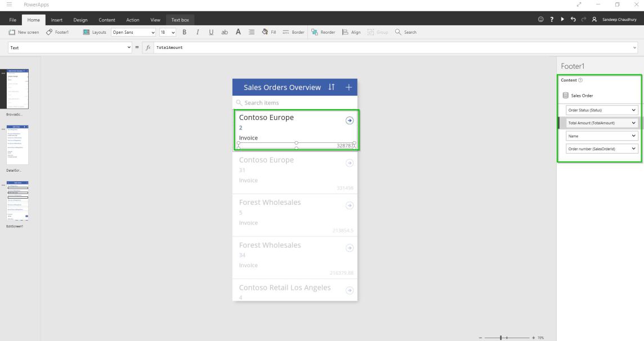
Task: Switch to the View tab
Action: tap(155, 20)
